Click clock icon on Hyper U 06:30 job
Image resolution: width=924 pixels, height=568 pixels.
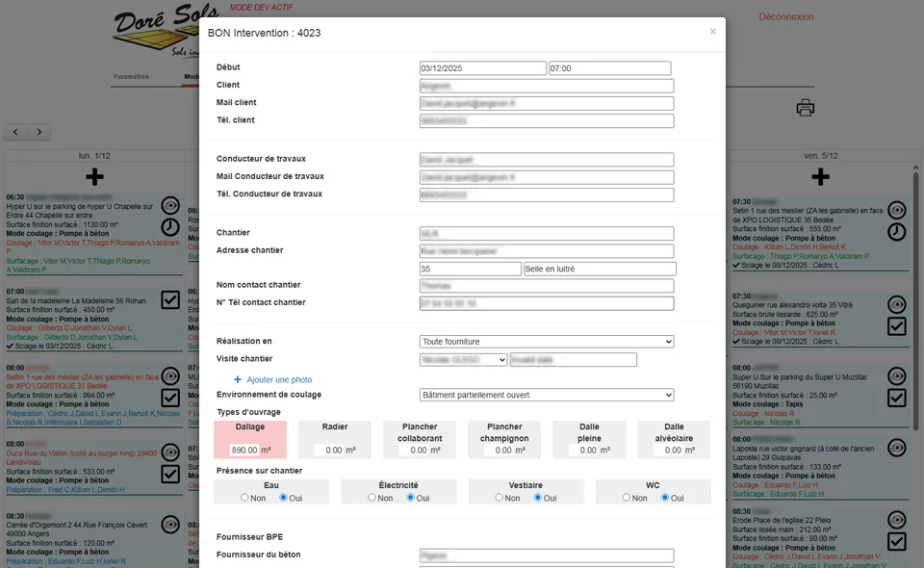(x=170, y=227)
